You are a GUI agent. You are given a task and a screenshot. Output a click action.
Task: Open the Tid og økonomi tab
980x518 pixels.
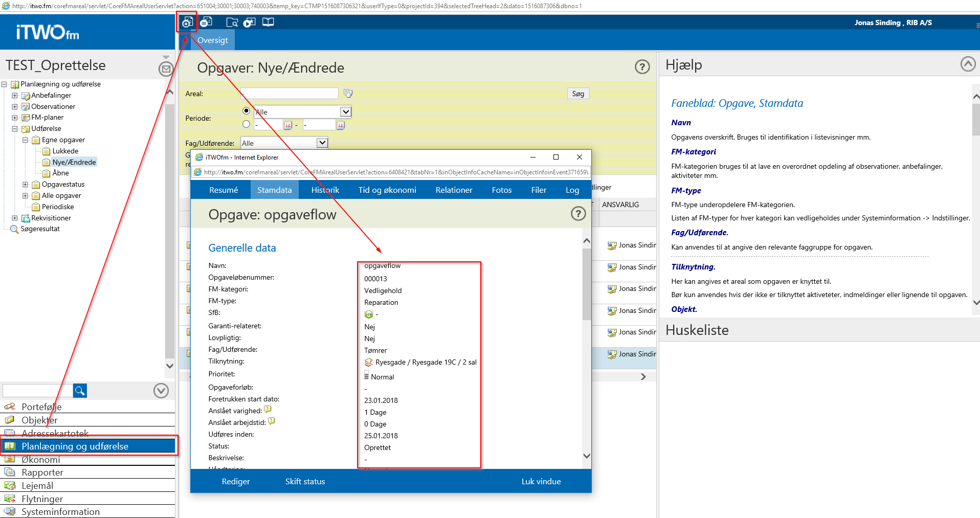pos(387,190)
